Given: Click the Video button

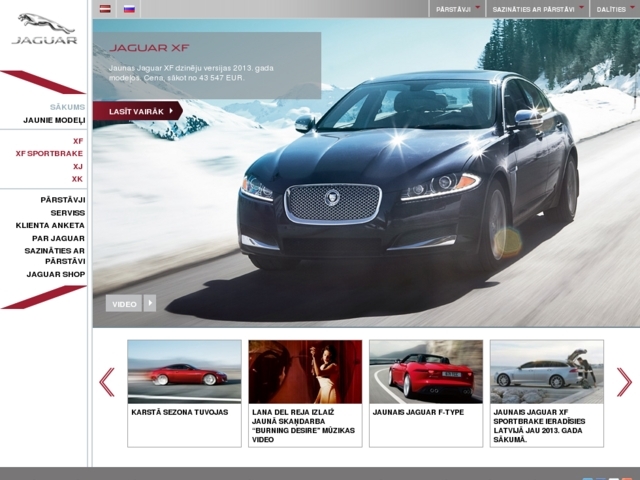Looking at the screenshot, I should (x=124, y=304).
